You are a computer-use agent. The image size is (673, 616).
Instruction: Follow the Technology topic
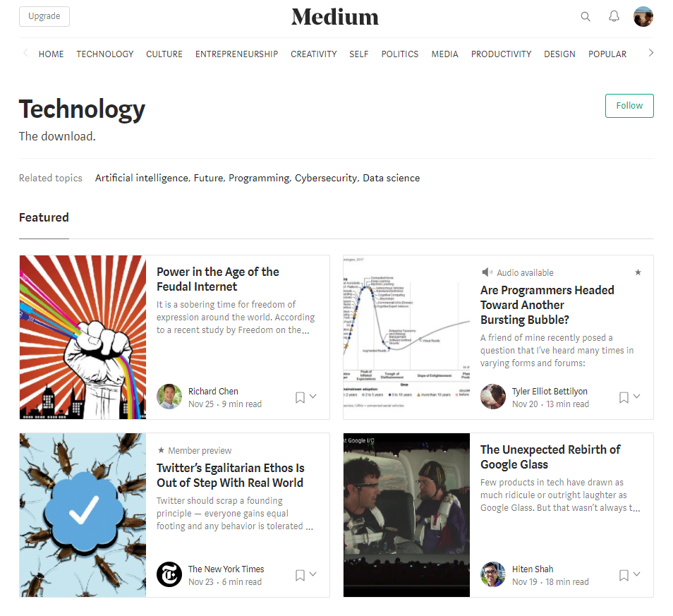click(x=629, y=106)
